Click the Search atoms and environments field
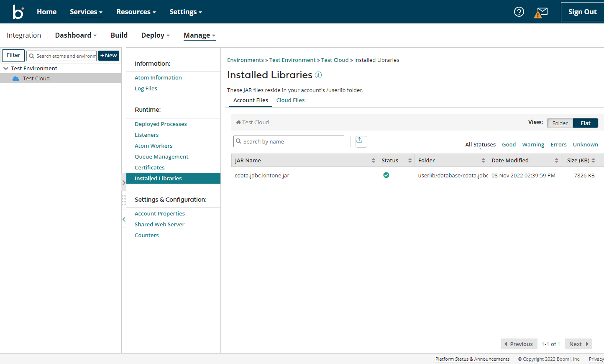 coord(61,56)
